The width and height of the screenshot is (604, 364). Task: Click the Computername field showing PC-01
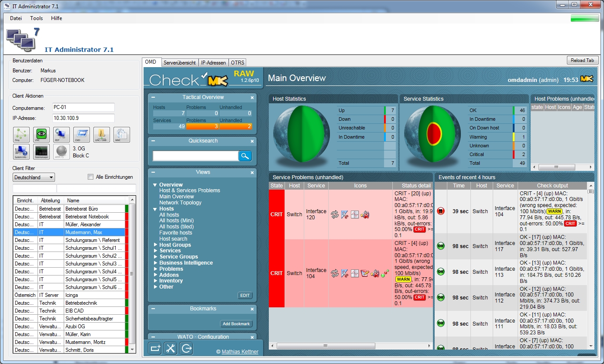tap(83, 107)
